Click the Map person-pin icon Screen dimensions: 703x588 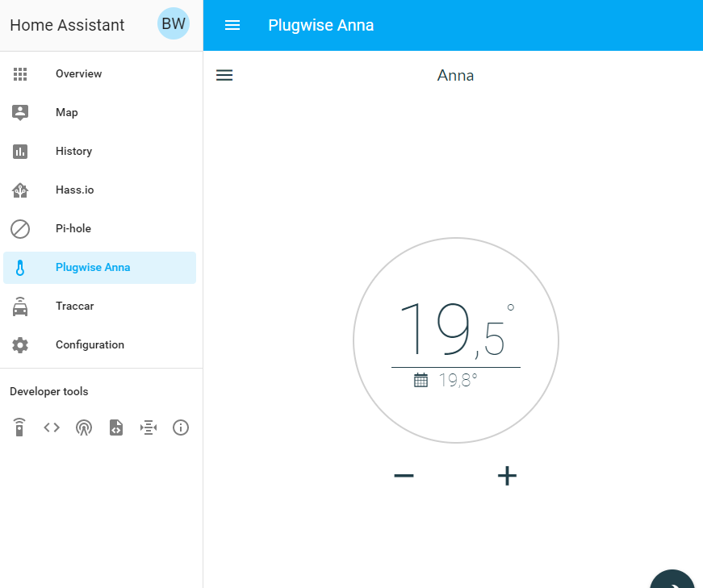click(20, 112)
